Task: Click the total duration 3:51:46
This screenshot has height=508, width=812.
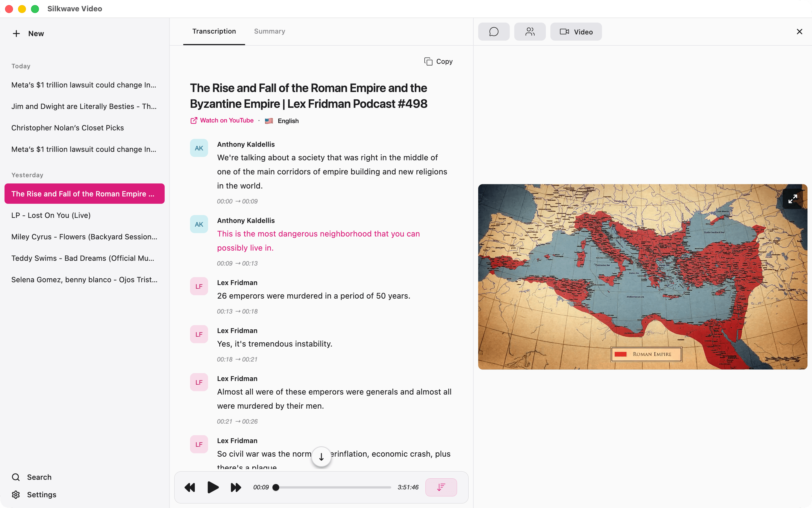Action: pyautogui.click(x=408, y=487)
